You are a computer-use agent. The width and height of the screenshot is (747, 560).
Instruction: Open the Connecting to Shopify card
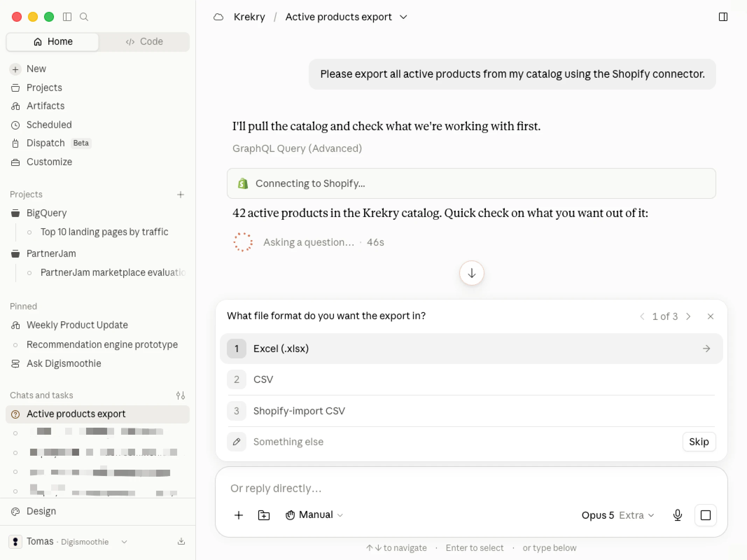coord(471,183)
